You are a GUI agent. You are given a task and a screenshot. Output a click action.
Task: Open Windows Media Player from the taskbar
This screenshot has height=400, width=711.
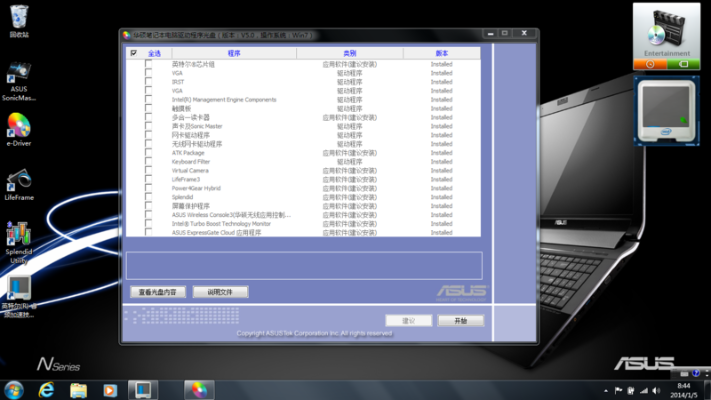110,389
